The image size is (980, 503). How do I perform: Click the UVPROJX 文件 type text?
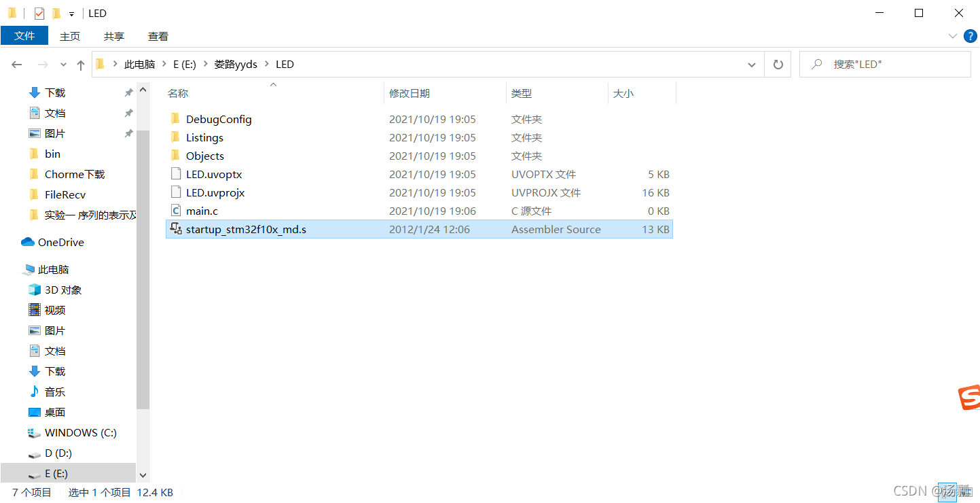(x=546, y=192)
